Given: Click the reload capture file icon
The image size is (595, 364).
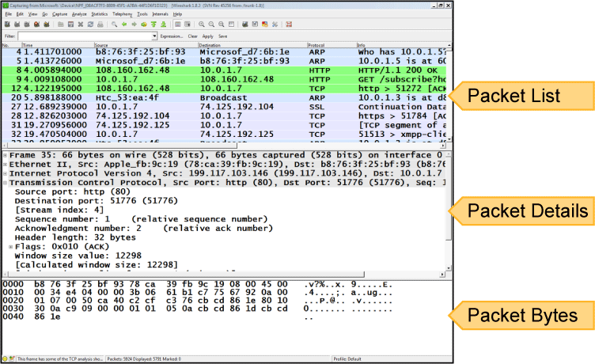Looking at the screenshot, I should click(x=89, y=25).
